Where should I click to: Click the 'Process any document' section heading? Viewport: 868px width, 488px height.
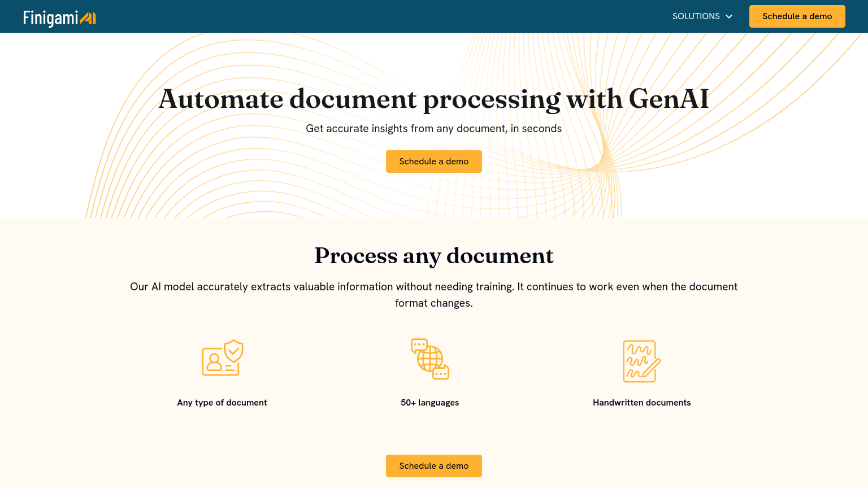point(433,256)
